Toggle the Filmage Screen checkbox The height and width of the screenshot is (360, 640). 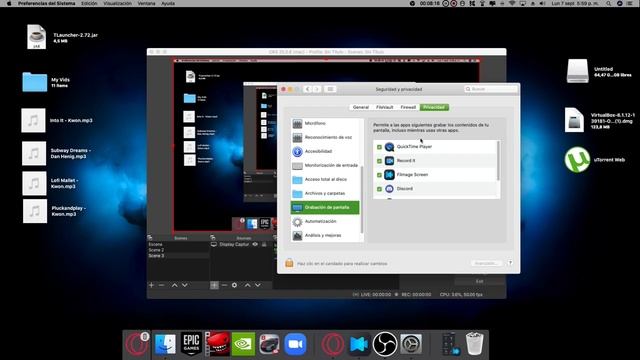[379, 175]
